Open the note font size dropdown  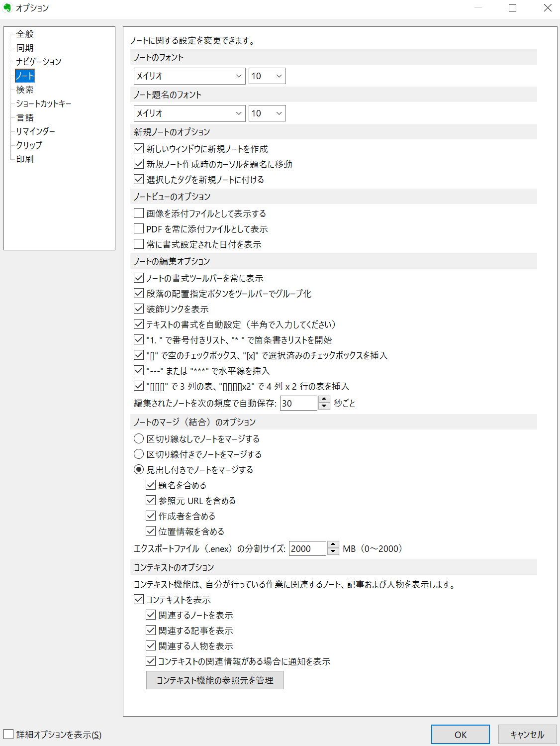click(267, 76)
